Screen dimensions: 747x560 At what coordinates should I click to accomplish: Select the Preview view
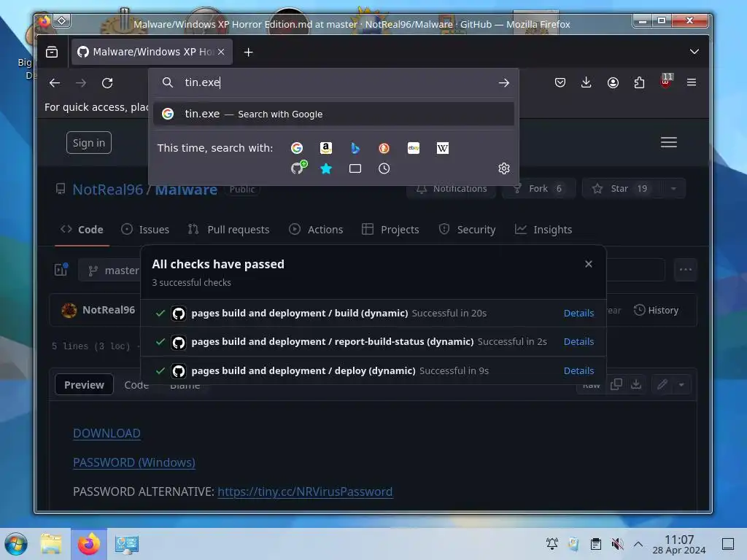coord(84,385)
